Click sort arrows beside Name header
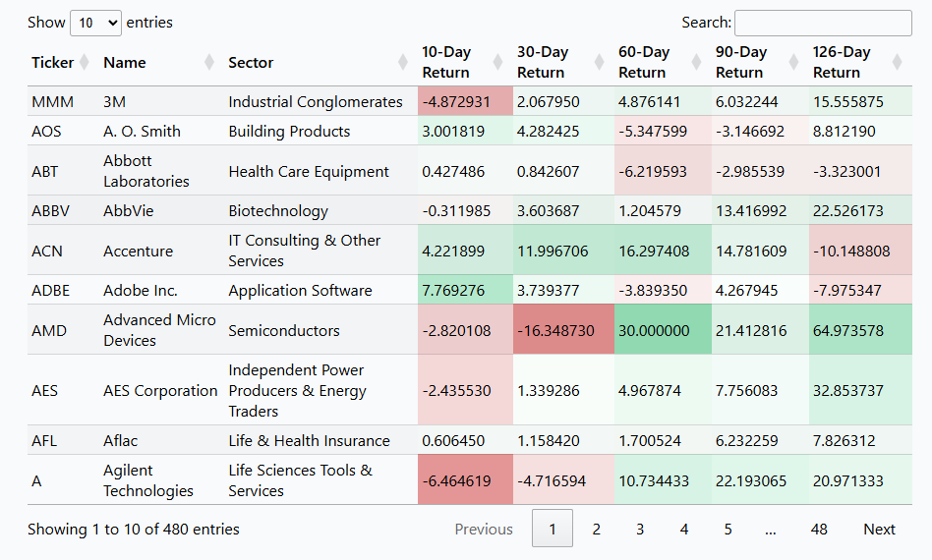This screenshot has height=560, width=932. tap(208, 63)
